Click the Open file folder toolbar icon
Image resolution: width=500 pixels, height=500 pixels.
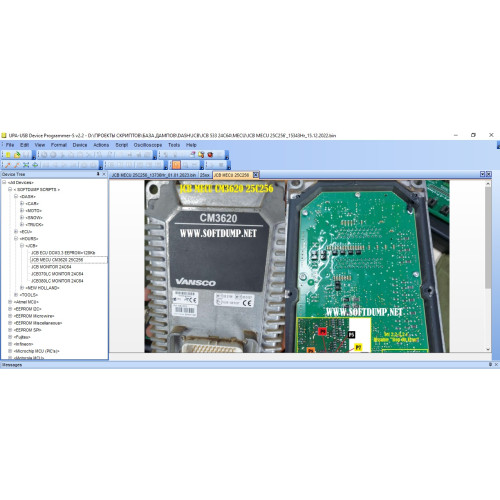[17, 155]
